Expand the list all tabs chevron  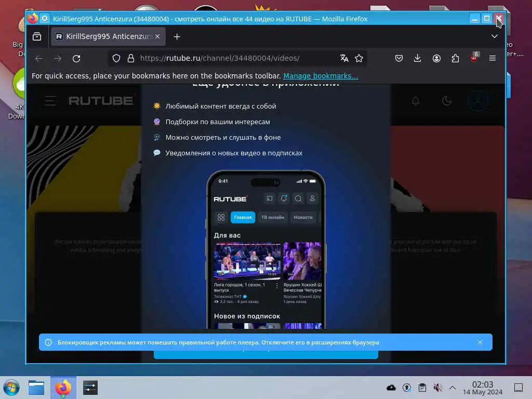pyautogui.click(x=495, y=36)
